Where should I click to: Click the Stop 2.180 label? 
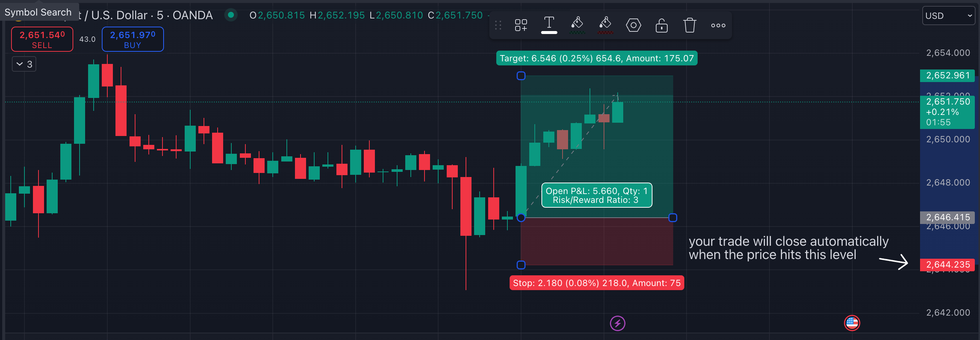click(597, 283)
